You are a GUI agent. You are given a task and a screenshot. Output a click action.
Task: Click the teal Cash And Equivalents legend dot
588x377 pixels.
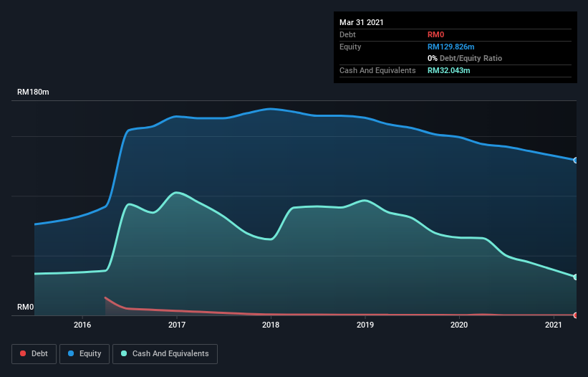click(x=124, y=353)
